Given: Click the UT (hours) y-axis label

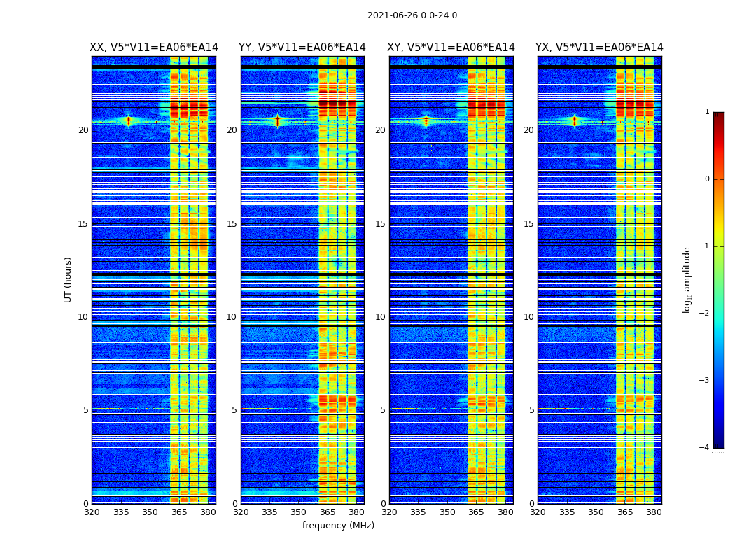Looking at the screenshot, I should 68,280.
